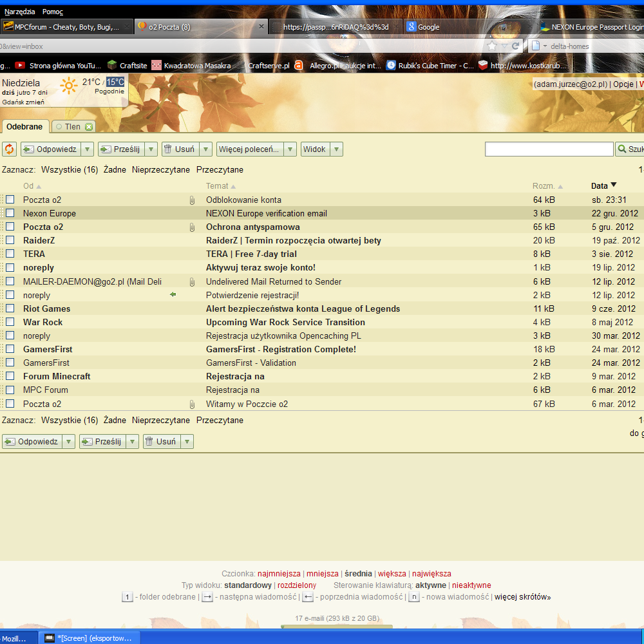Image resolution: width=644 pixels, height=644 pixels.
Task: Select the Odebrane mail tab
Action: click(x=24, y=126)
